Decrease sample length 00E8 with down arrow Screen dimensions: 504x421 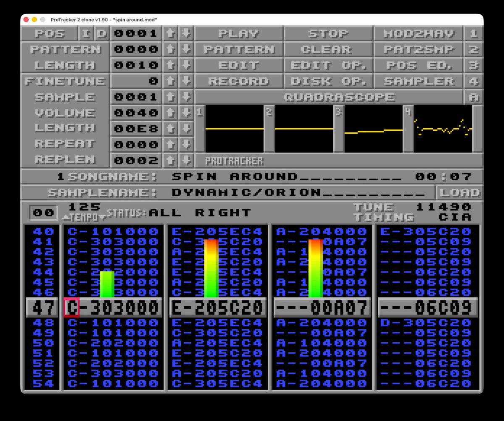[x=186, y=128]
